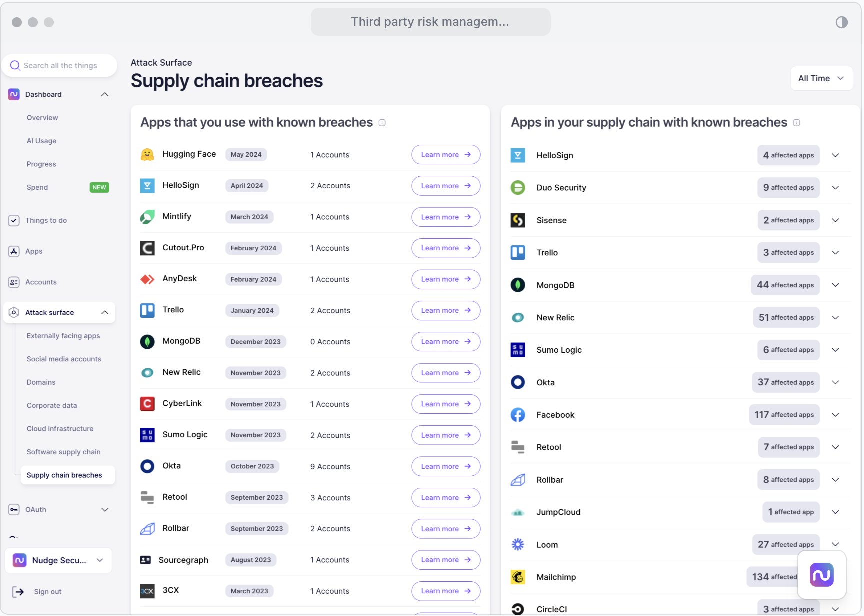
Task: Click the 117 affected apps badge for Facebook
Action: [x=784, y=415]
